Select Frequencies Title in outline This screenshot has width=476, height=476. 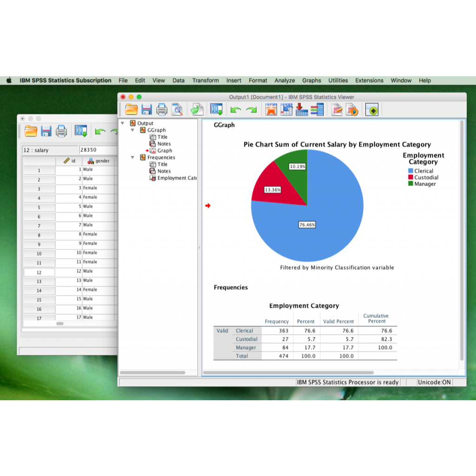pos(162,164)
